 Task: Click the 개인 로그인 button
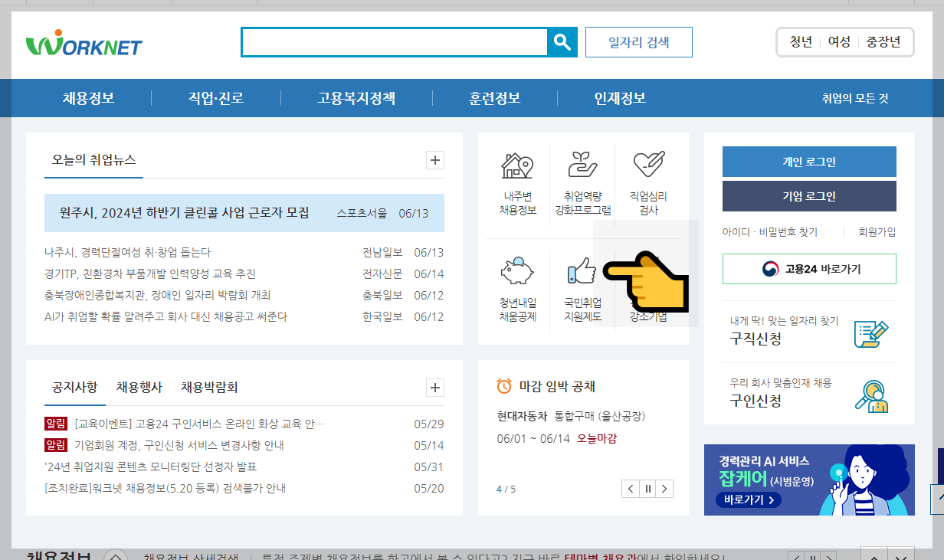[x=808, y=162]
